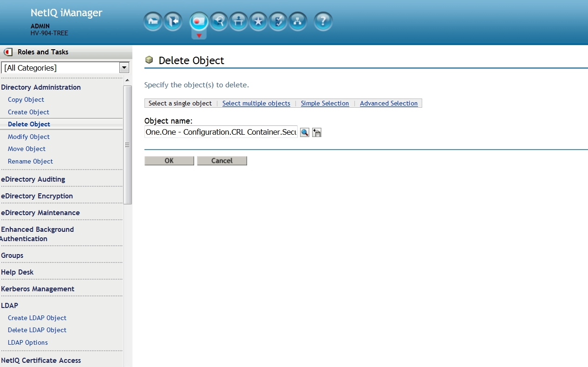Open the Copy Object task
The height and width of the screenshot is (367, 588).
point(26,100)
